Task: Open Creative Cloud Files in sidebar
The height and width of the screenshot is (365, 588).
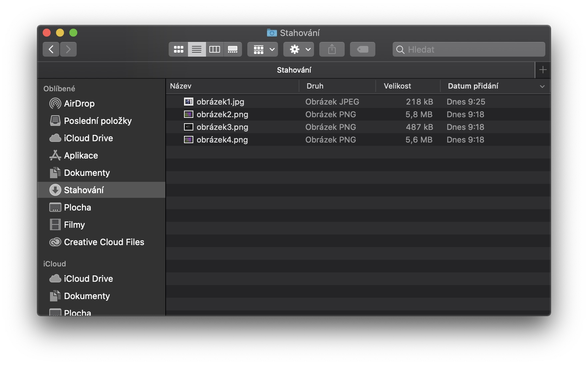Action: pyautogui.click(x=104, y=242)
